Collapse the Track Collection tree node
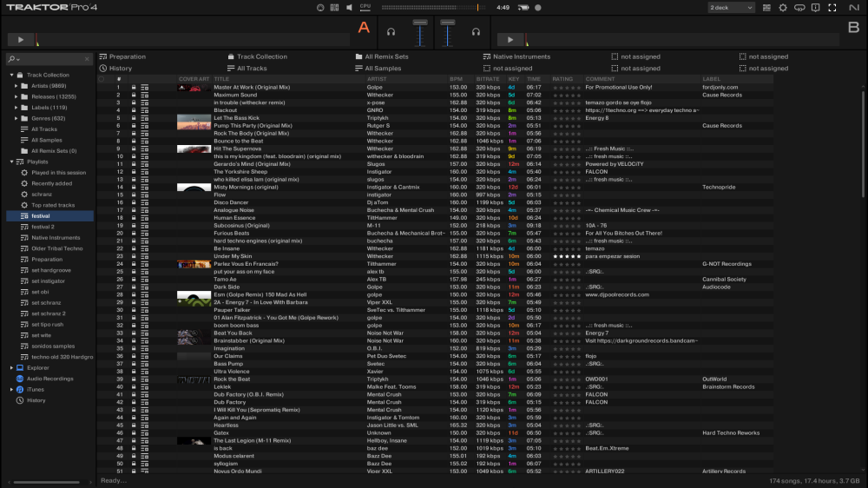Image resolution: width=868 pixels, height=488 pixels. pos(11,75)
